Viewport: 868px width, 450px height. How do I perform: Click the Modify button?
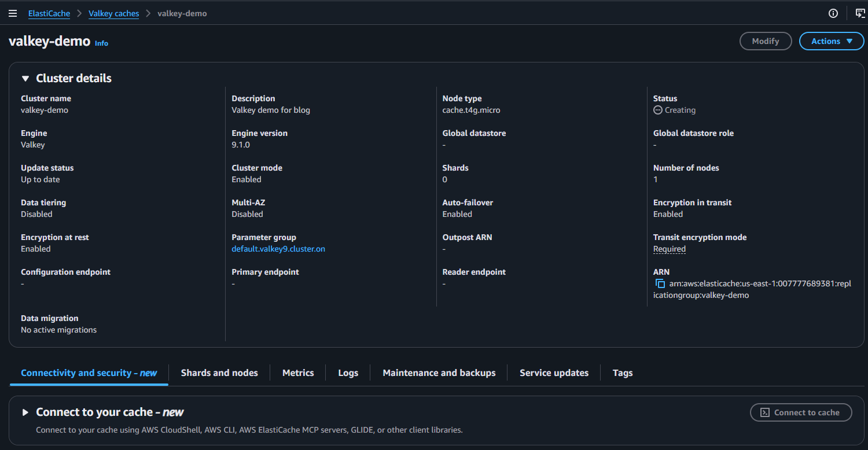coord(766,41)
